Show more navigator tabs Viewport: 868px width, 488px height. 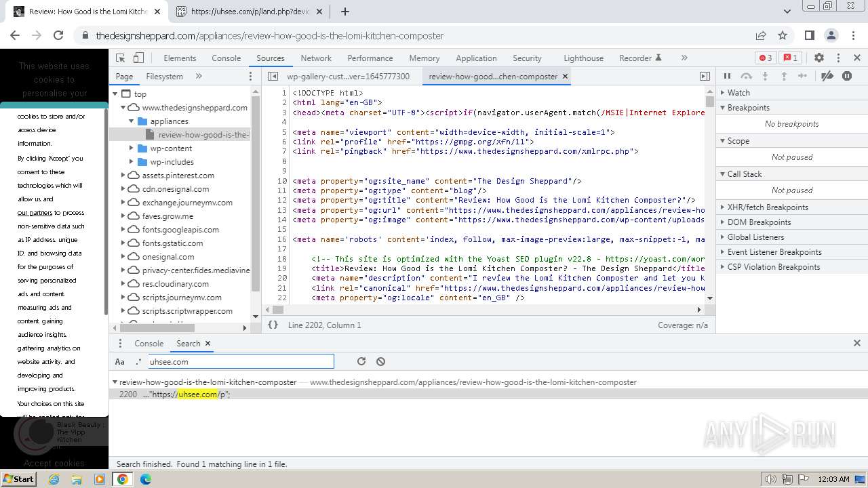point(199,77)
